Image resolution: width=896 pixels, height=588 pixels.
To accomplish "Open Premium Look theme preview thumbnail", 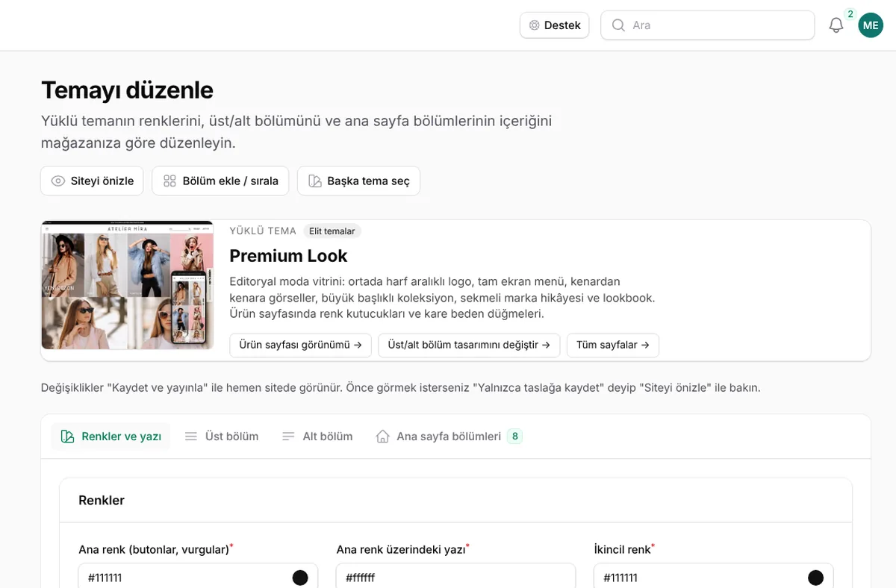I will pos(128,285).
